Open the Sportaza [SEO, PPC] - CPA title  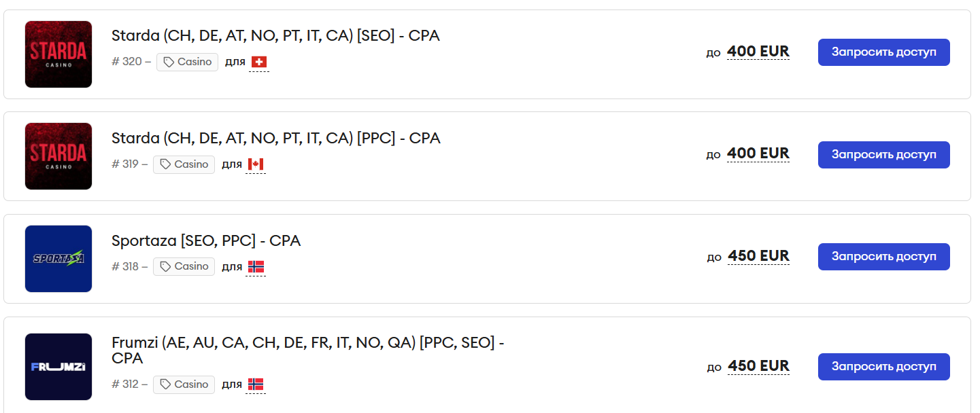[x=206, y=241]
